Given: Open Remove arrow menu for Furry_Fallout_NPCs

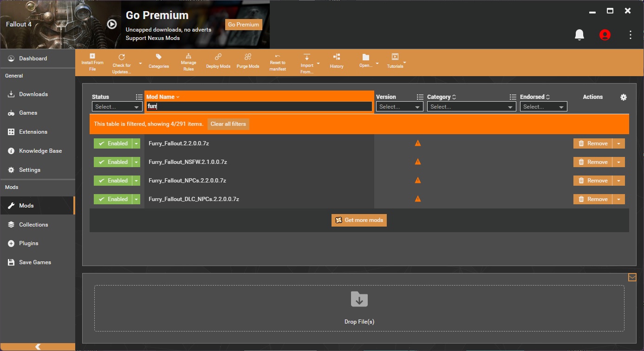Looking at the screenshot, I should [x=618, y=181].
